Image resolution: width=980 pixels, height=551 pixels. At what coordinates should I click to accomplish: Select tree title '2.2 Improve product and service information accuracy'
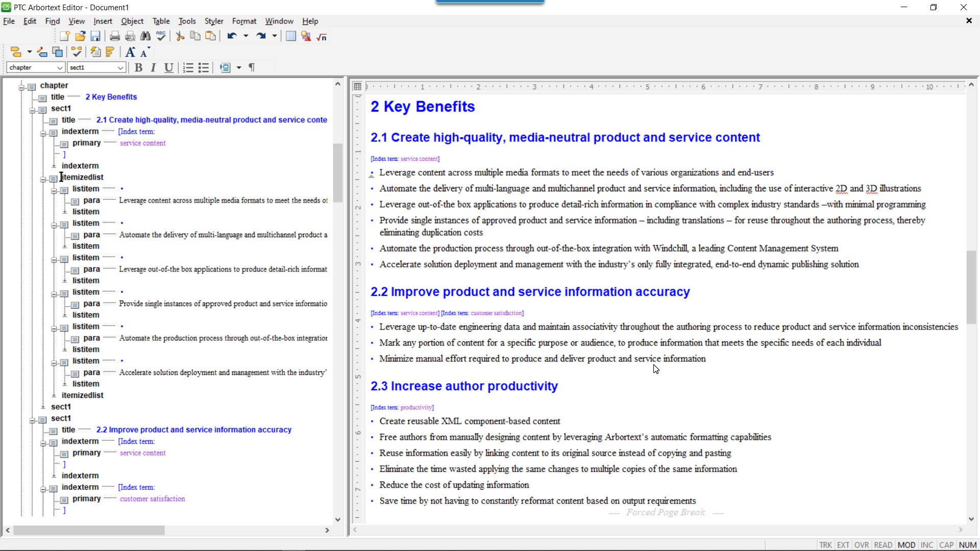(194, 430)
